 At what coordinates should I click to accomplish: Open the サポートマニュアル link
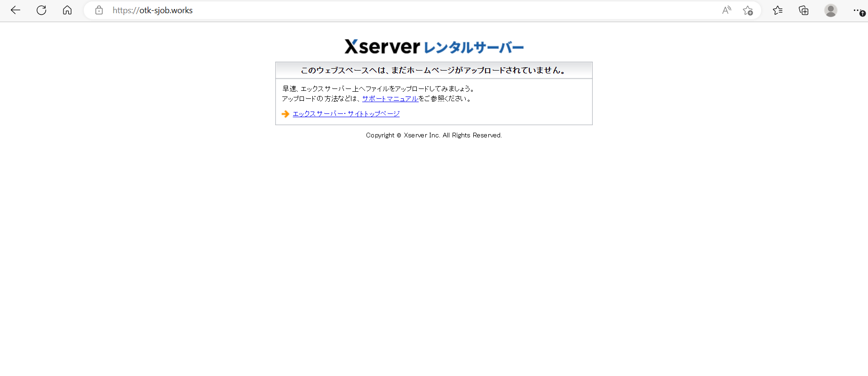pos(390,99)
